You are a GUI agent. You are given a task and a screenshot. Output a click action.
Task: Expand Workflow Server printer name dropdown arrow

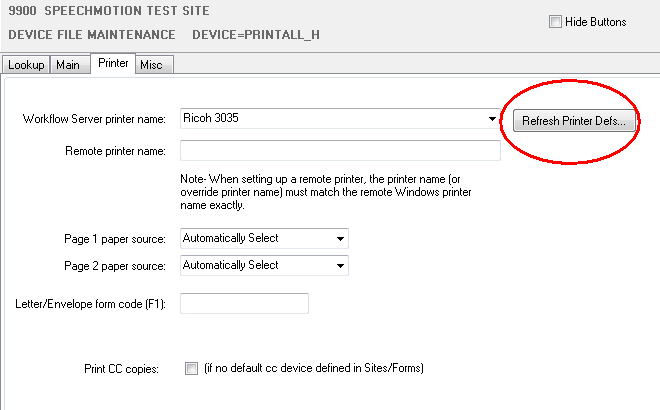492,119
